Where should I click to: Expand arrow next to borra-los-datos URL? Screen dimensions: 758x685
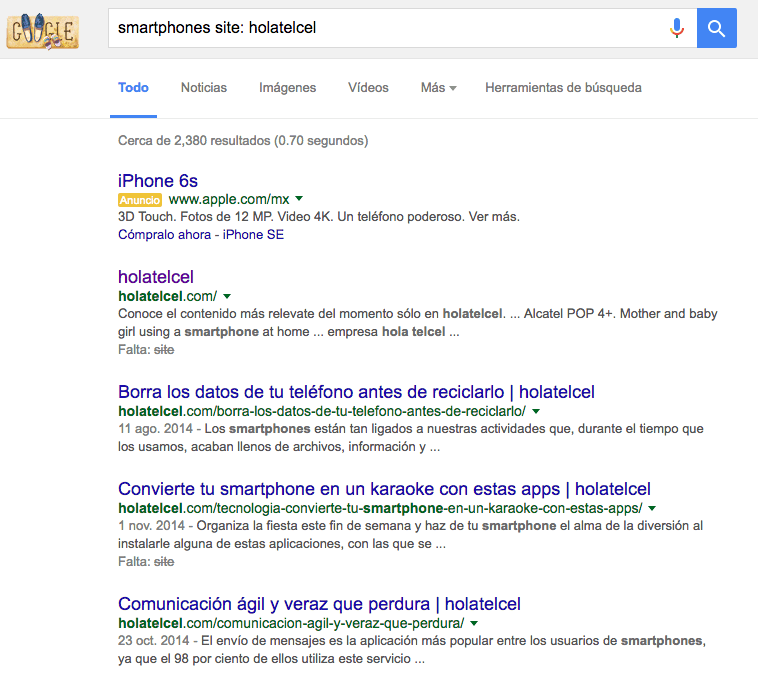(536, 411)
